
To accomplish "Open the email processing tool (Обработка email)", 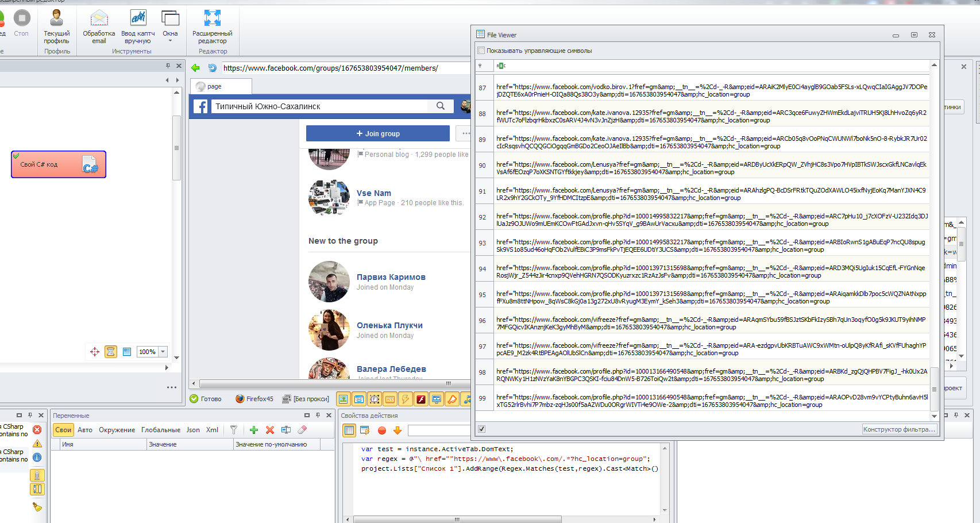I will coord(99,27).
